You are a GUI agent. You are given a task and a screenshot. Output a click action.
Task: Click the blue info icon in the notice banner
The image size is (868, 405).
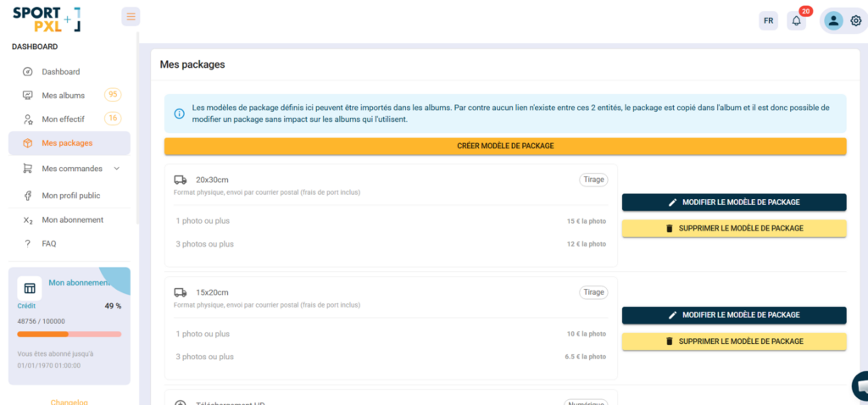tap(179, 114)
